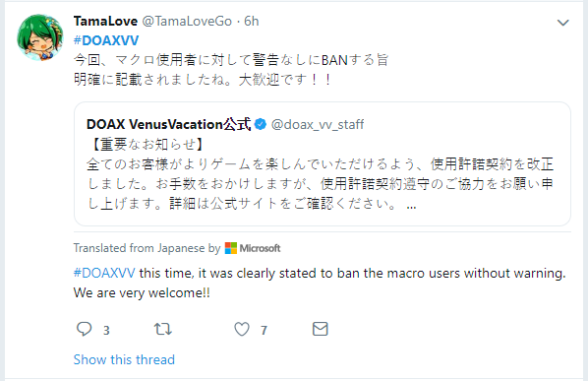
Task: Click Show this thread link
Action: (x=124, y=359)
